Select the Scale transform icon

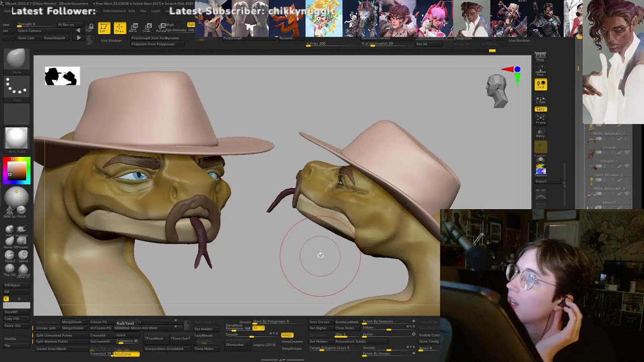coord(148,28)
